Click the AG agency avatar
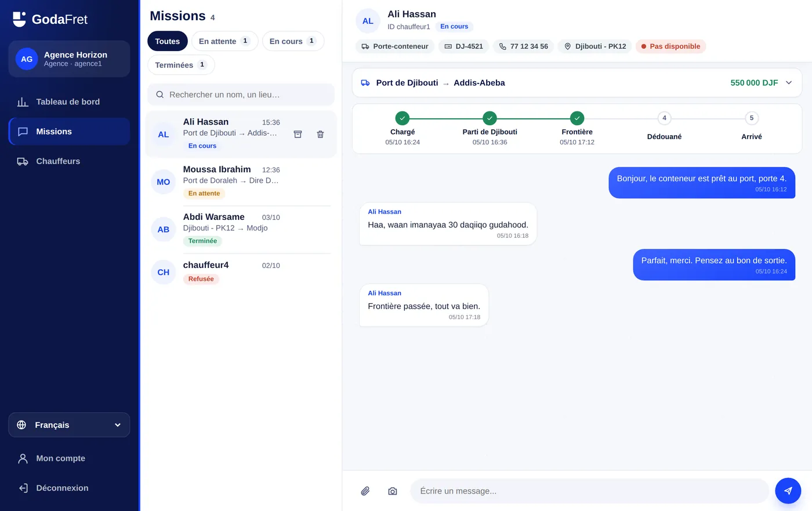The image size is (812, 511). tap(27, 59)
